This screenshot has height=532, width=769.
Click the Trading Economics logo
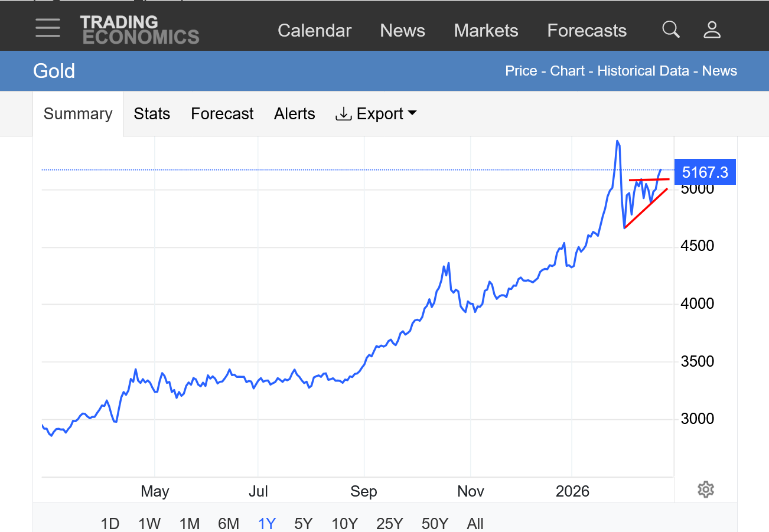pyautogui.click(x=139, y=30)
